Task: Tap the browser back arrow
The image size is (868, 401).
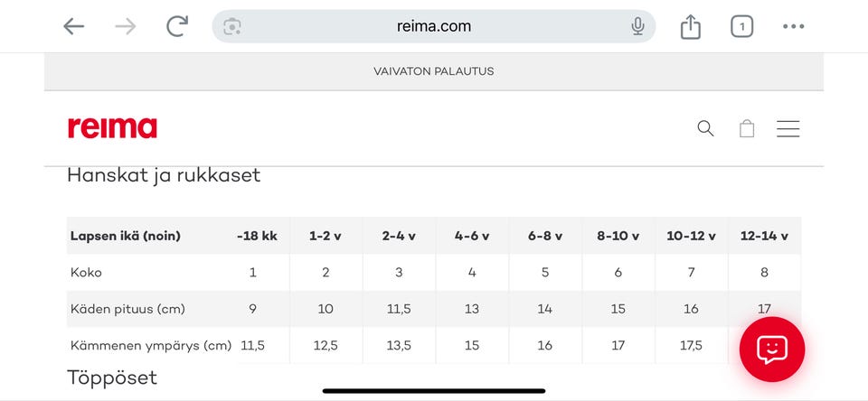Action: tap(74, 26)
